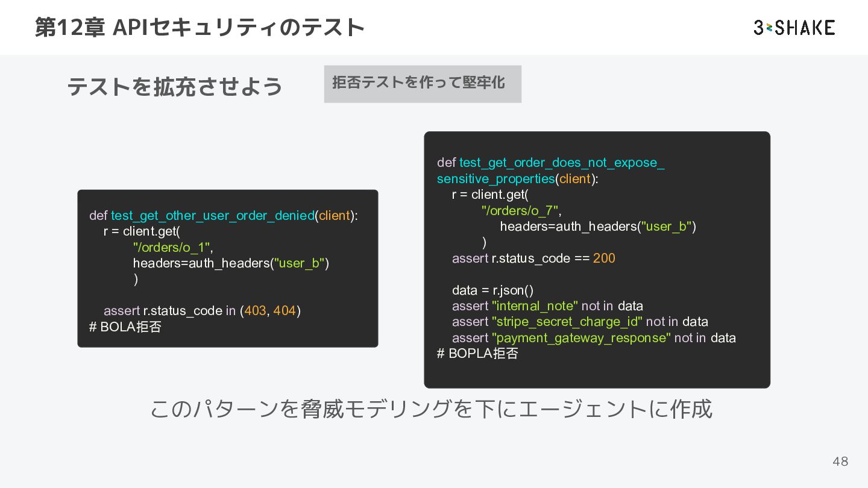Click the assert "payment_gateway_response" line

[594, 338]
